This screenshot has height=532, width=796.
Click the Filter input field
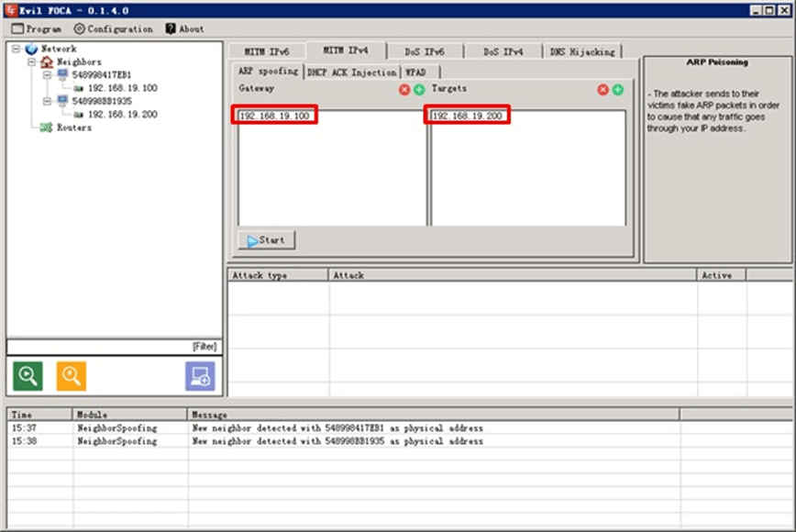tap(114, 347)
